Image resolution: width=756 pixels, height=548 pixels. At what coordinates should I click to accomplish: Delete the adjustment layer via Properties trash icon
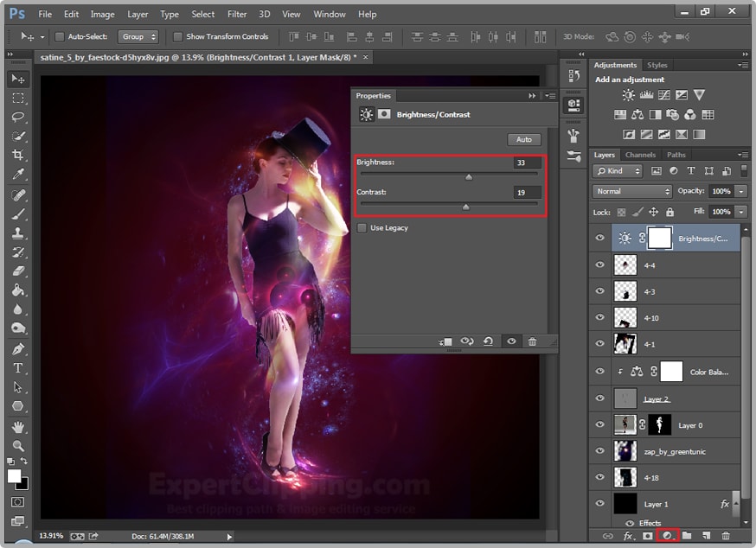click(534, 341)
